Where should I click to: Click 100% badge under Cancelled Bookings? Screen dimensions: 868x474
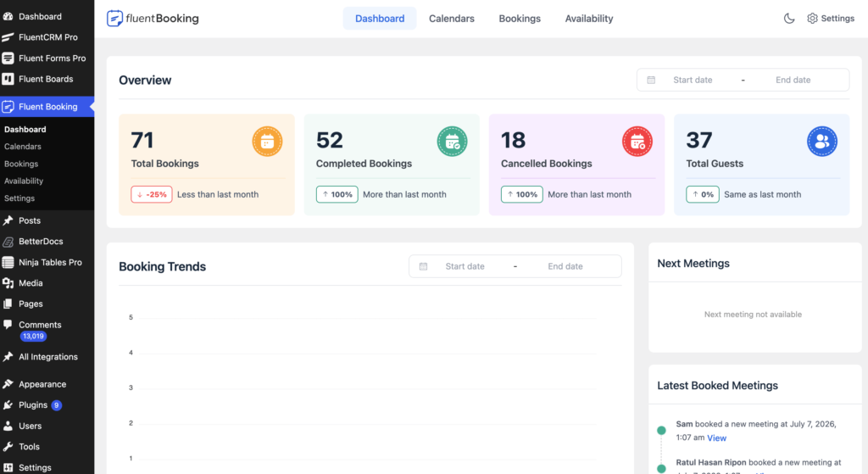[x=522, y=194]
